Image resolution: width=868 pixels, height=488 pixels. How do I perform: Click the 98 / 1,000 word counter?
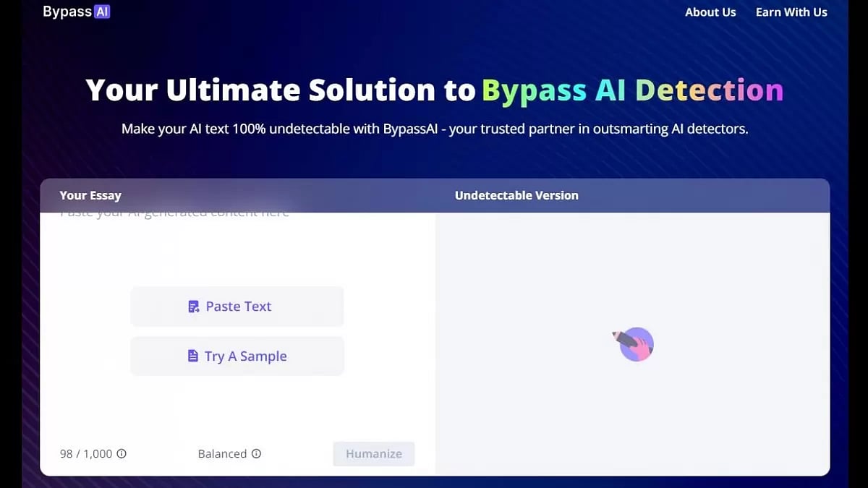(86, 454)
